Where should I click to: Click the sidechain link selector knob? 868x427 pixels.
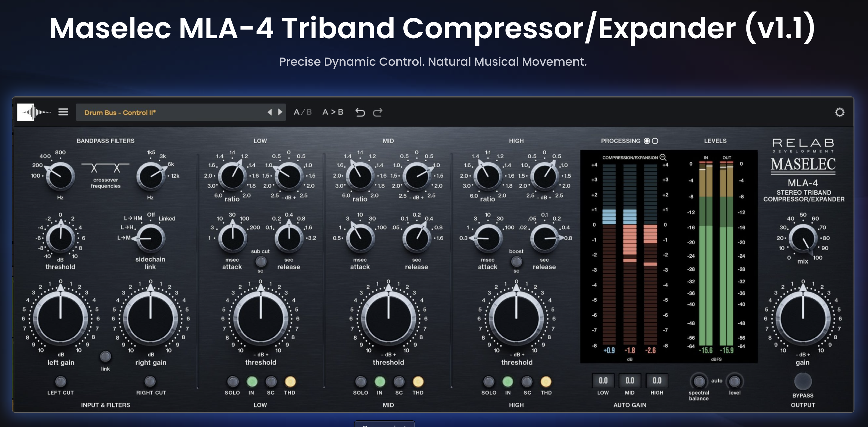point(150,238)
